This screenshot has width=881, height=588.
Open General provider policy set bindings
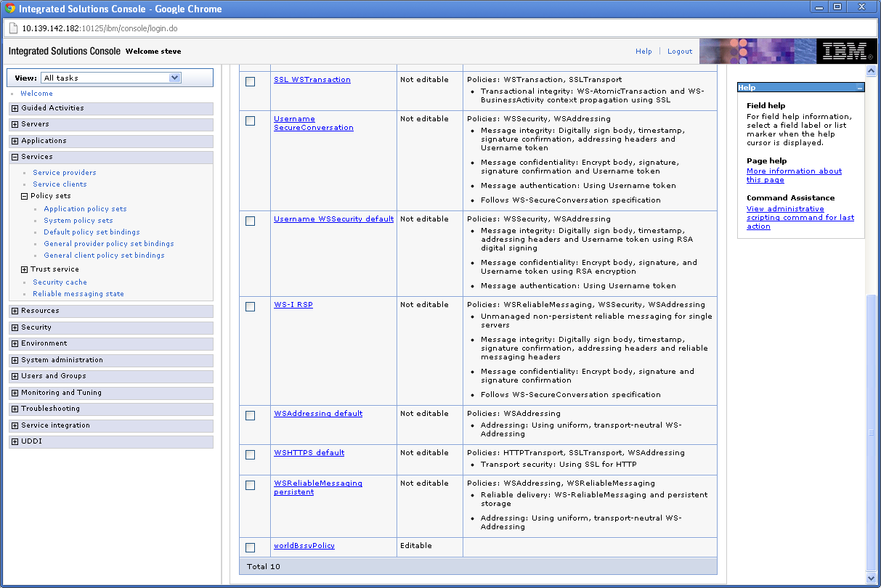click(x=109, y=244)
